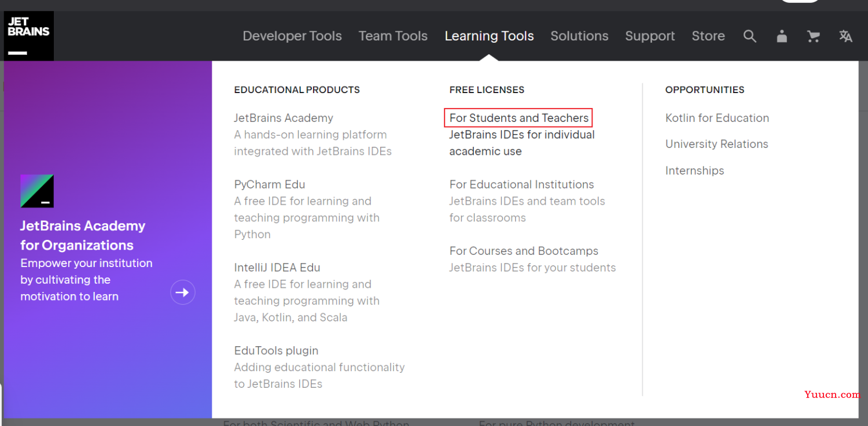Click JetBrains Academy for Organizations heading
This screenshot has width=868, height=426.
83,235
